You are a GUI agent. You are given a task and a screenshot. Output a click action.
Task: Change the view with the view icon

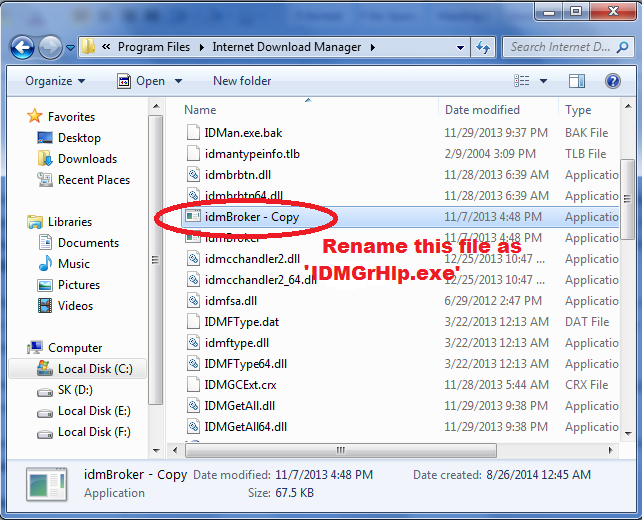point(522,81)
